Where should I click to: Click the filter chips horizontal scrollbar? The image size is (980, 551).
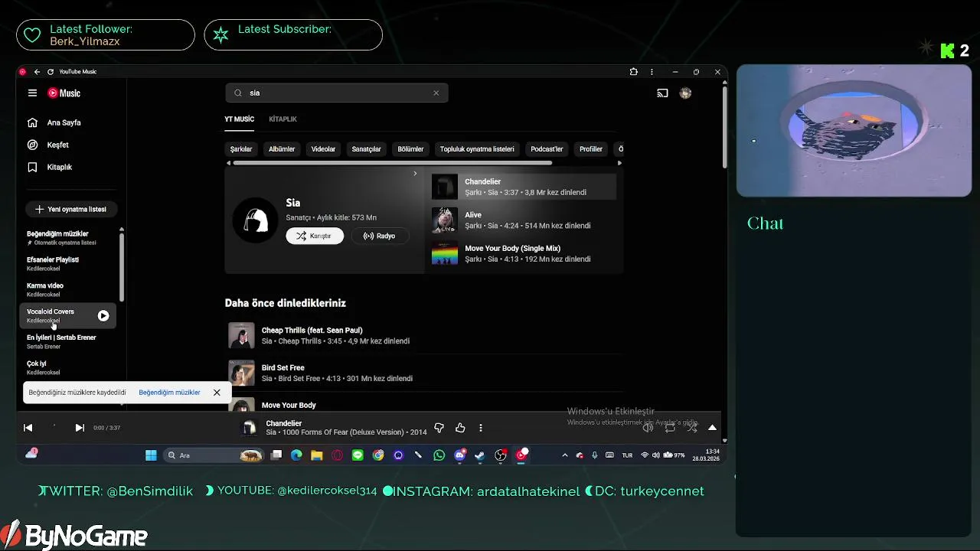click(392, 163)
